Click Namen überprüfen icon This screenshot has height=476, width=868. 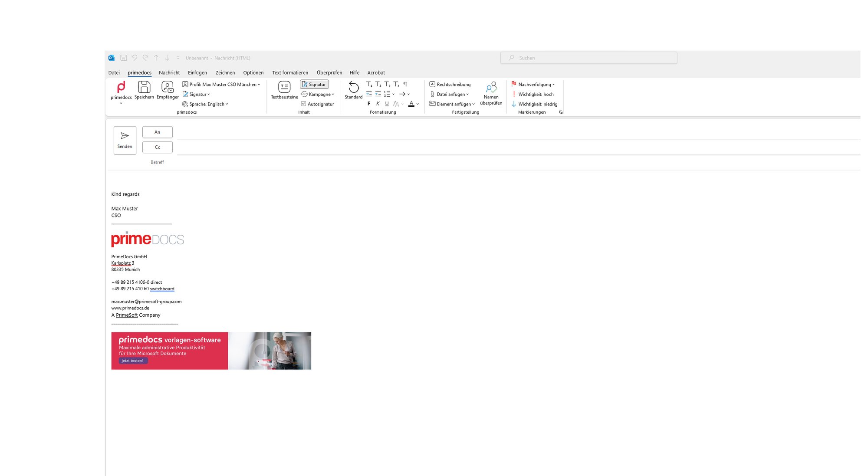(491, 88)
